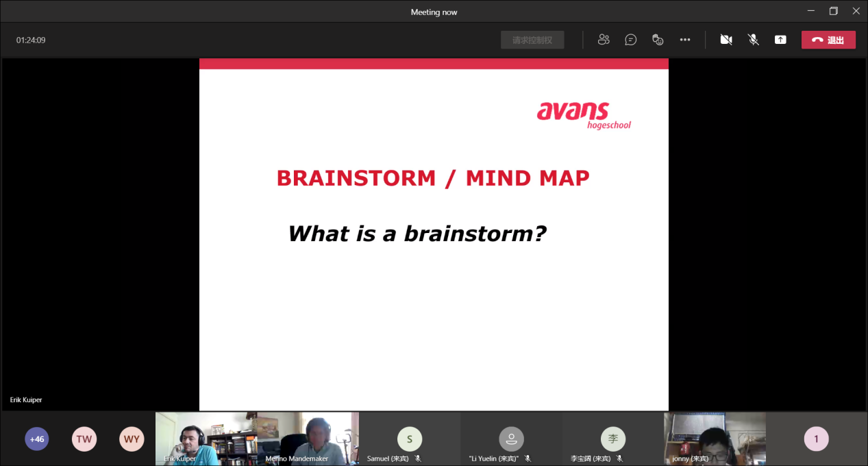Click the Avans hogeschool logo on slide
Screen dimensions: 868x466
click(583, 115)
